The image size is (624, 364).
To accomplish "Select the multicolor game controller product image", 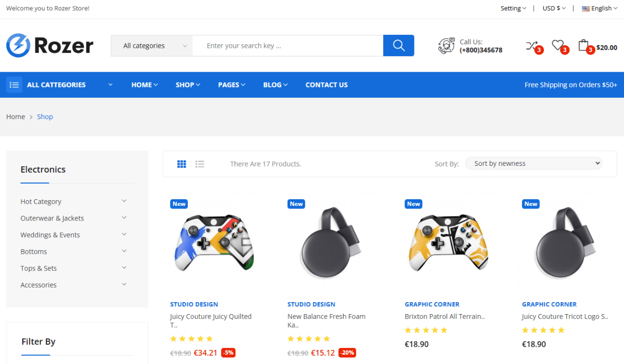I will coord(214,242).
